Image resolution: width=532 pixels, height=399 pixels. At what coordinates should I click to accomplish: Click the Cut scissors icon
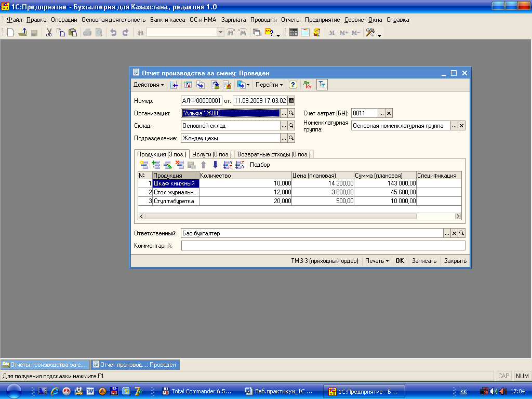[x=49, y=33]
